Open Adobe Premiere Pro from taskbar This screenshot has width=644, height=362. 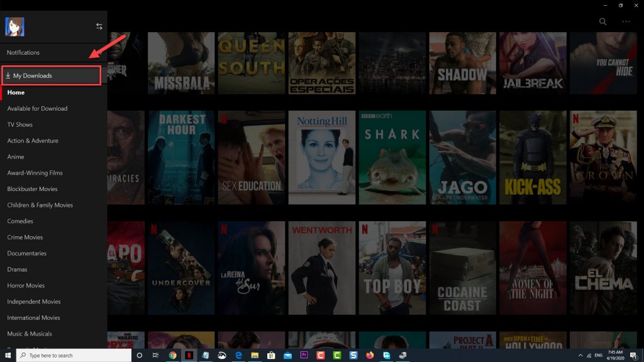coord(304,356)
